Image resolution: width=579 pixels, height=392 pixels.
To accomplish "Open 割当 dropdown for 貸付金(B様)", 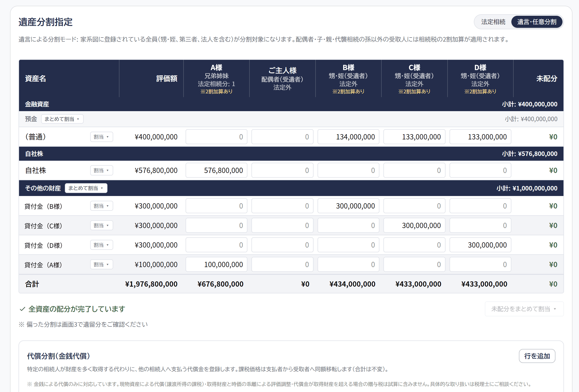I will (101, 206).
